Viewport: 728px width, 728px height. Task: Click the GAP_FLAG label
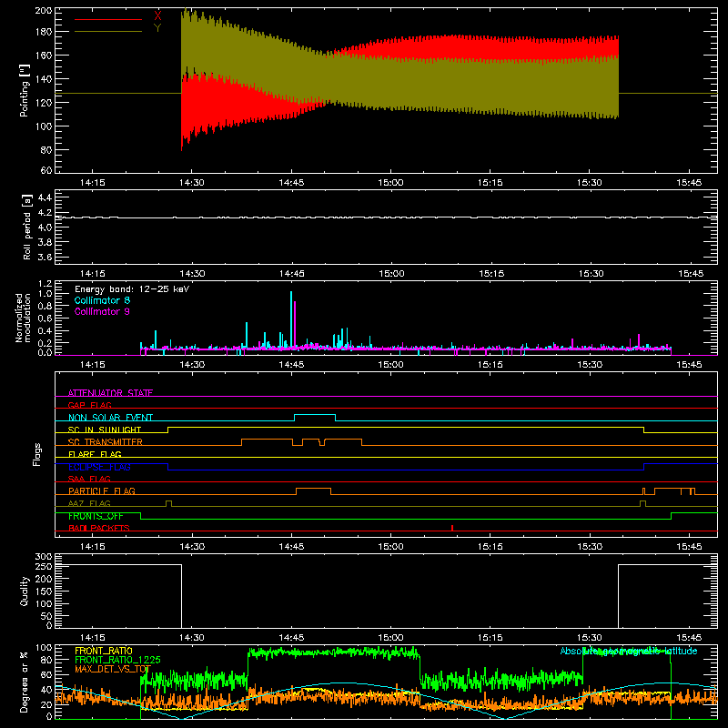coord(89,405)
